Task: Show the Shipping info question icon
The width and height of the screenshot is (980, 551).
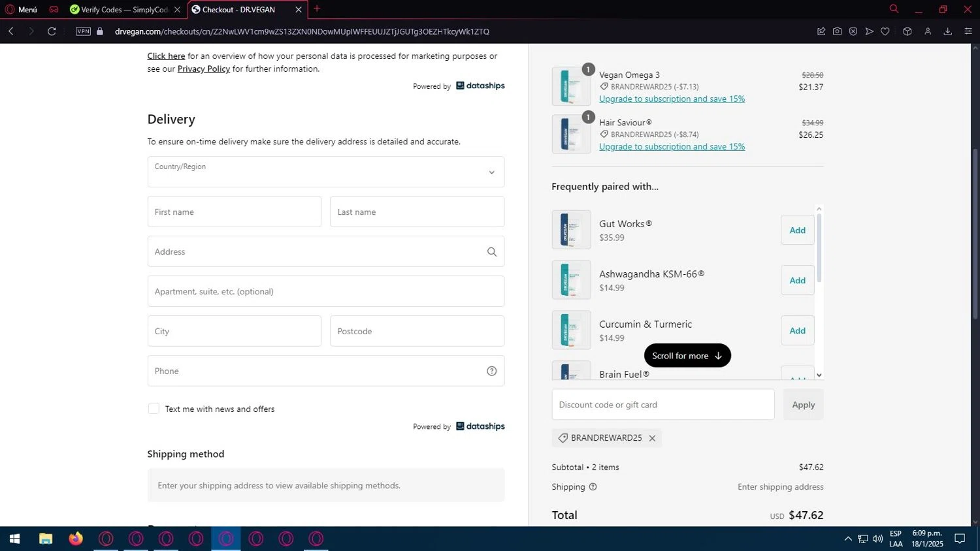Action: coord(593,487)
